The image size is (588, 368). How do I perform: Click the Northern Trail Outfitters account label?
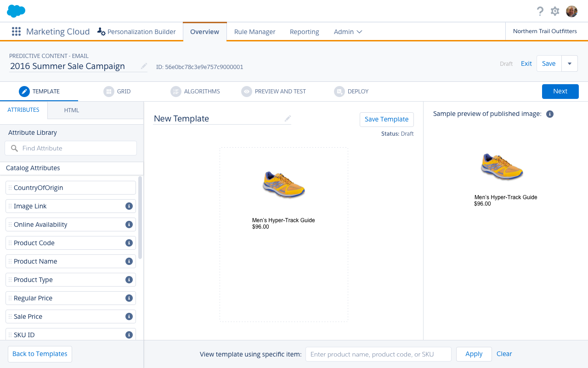pyautogui.click(x=545, y=31)
